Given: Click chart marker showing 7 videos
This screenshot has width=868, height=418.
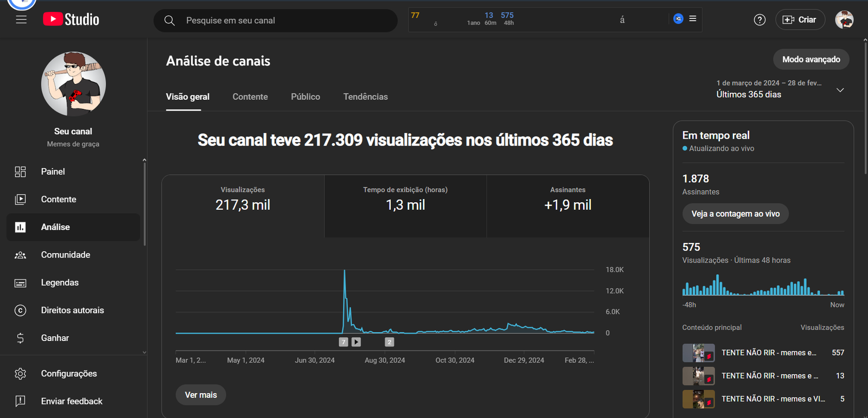Looking at the screenshot, I should (x=343, y=342).
